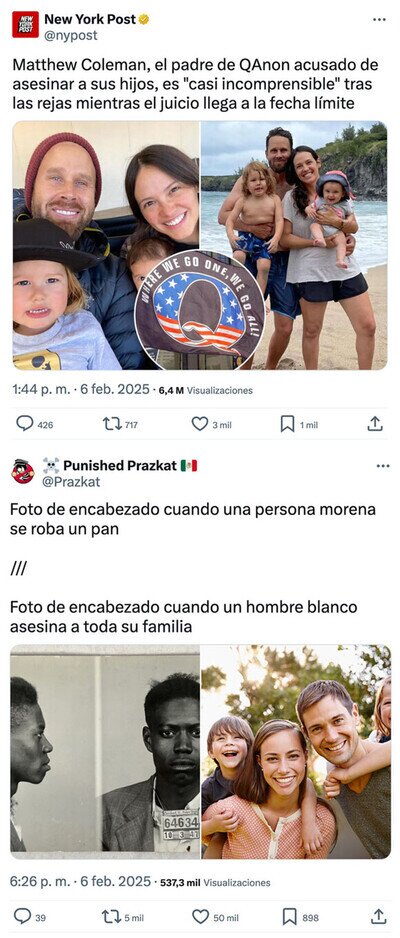Open the New York Post profile avatar
Viewport: 400px width, 938px height.
pos(25,25)
